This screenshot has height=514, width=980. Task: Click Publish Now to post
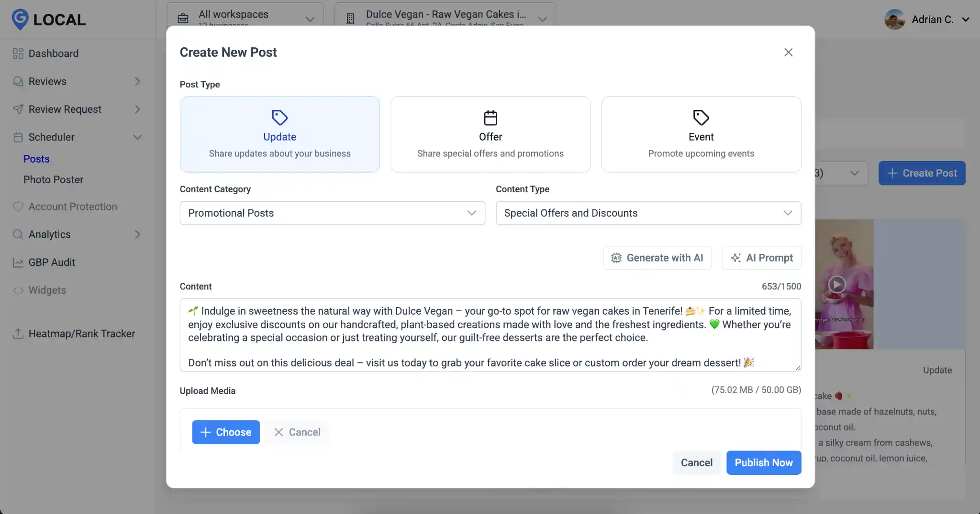[x=763, y=462]
